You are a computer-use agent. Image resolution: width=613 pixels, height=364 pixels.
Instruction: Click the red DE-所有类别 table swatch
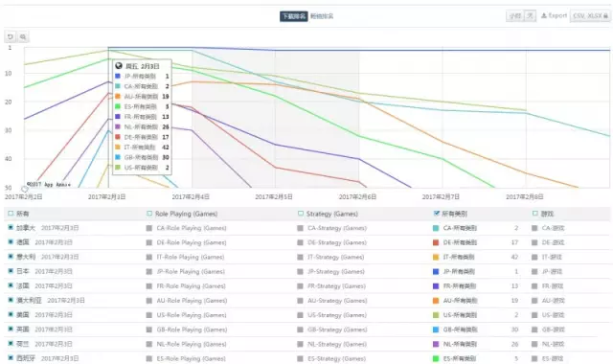pyautogui.click(x=436, y=242)
